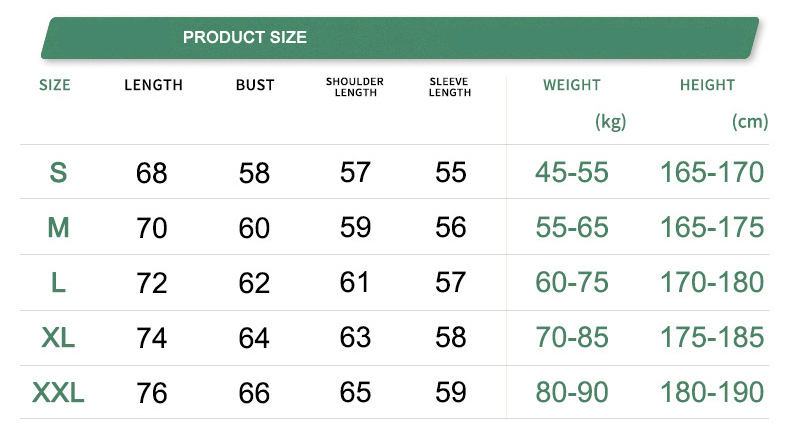Select the 165-175 height range for M

click(712, 228)
